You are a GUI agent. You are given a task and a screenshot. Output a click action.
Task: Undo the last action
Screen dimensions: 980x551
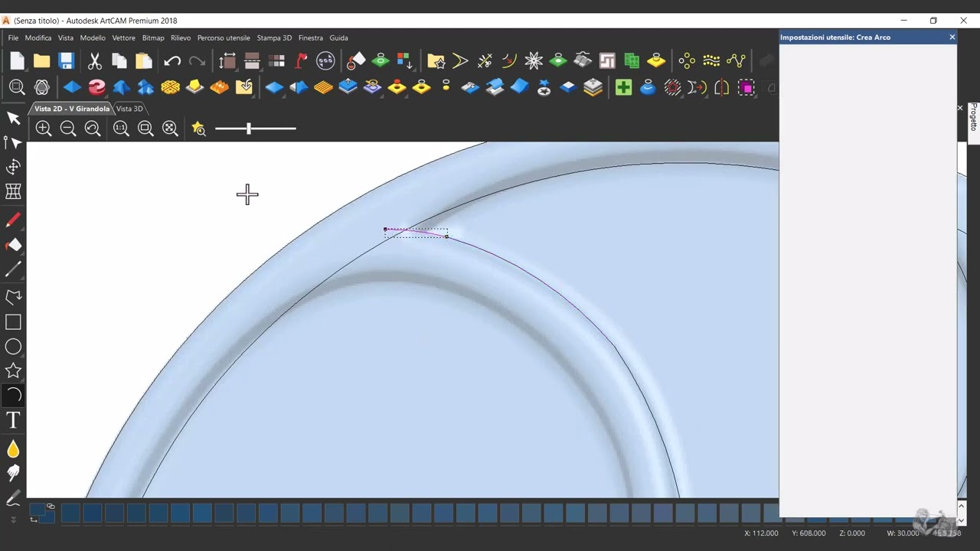coord(172,61)
